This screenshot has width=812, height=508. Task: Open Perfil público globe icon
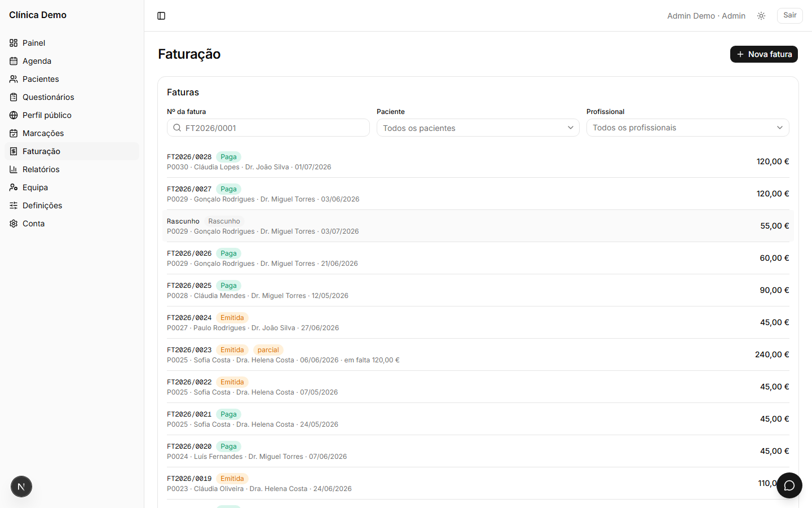click(x=14, y=115)
